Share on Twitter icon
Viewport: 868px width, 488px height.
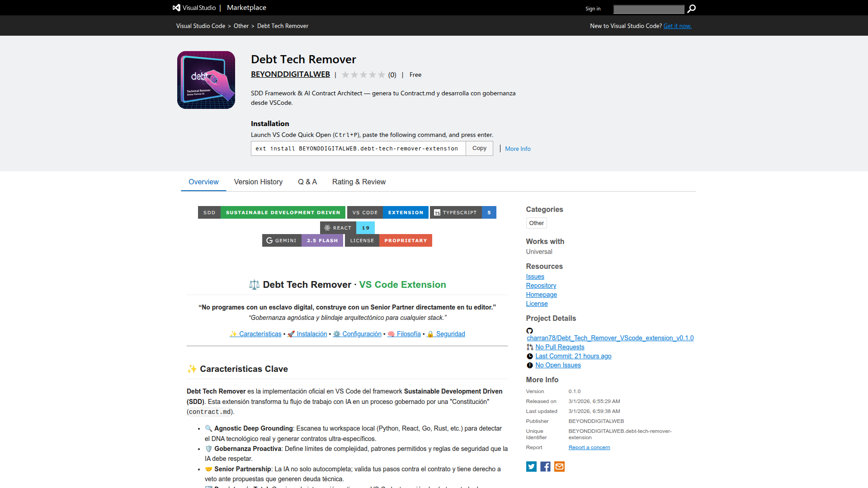point(531,466)
